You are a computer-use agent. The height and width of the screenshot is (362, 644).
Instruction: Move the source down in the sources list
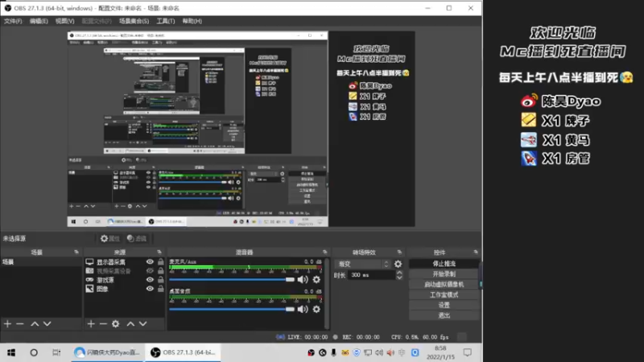click(143, 324)
